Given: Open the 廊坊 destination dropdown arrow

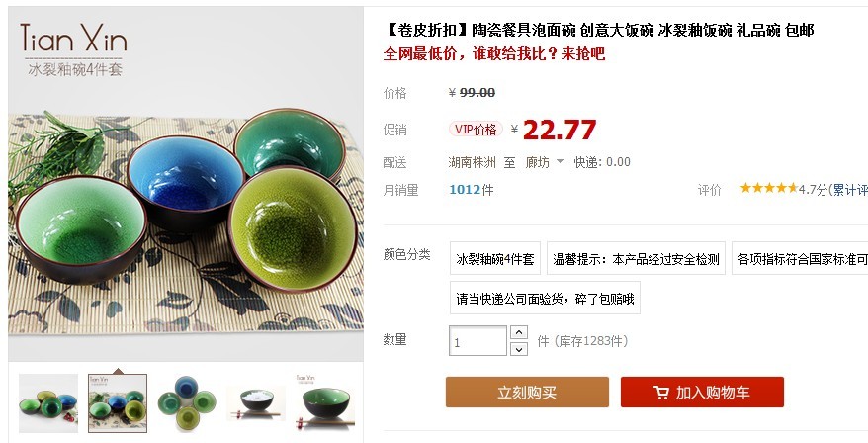Looking at the screenshot, I should click(560, 162).
